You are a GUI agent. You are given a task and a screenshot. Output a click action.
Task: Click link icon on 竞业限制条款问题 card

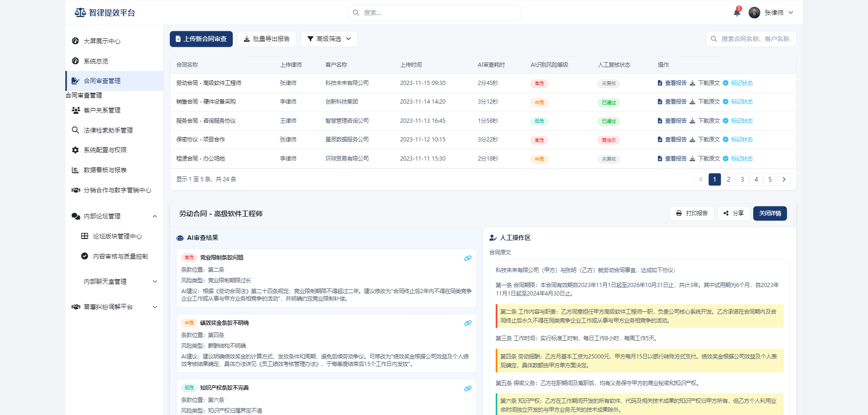coord(468,258)
